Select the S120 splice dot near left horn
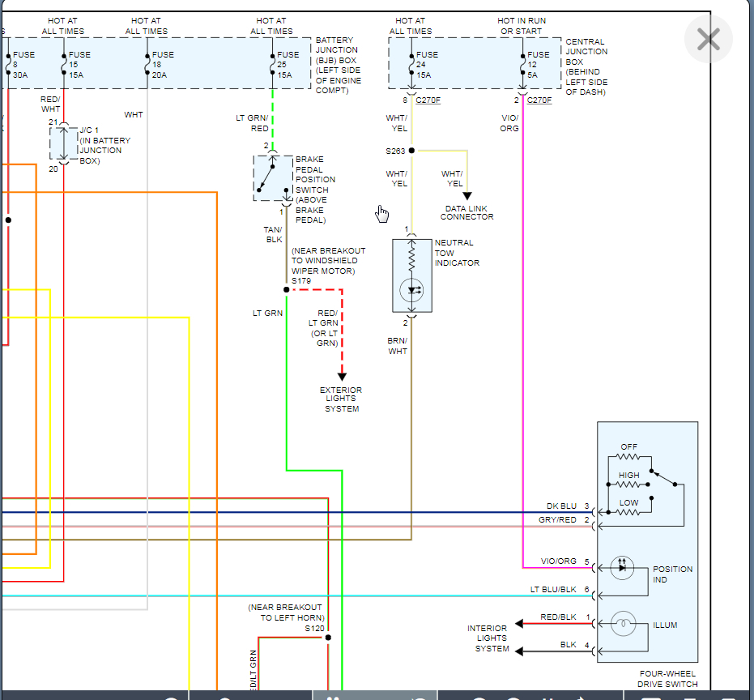This screenshot has width=754, height=700. (x=328, y=638)
